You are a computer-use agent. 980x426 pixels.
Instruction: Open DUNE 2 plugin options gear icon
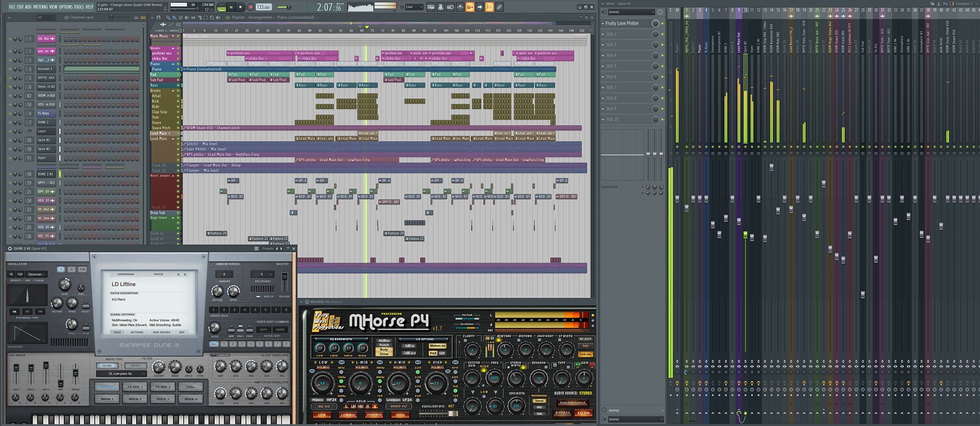(10, 248)
